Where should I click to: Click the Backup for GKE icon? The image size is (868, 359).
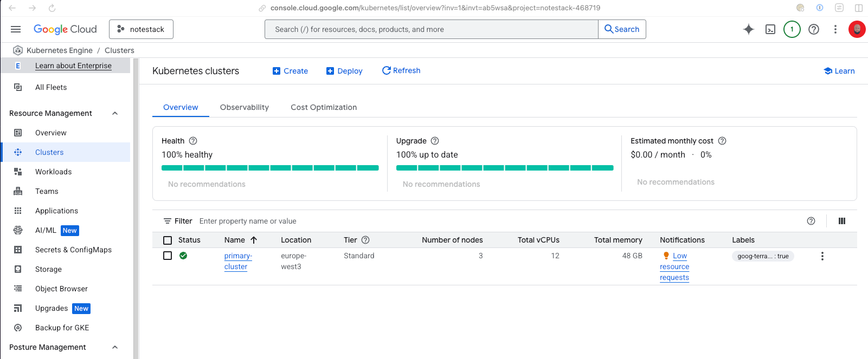pyautogui.click(x=18, y=328)
